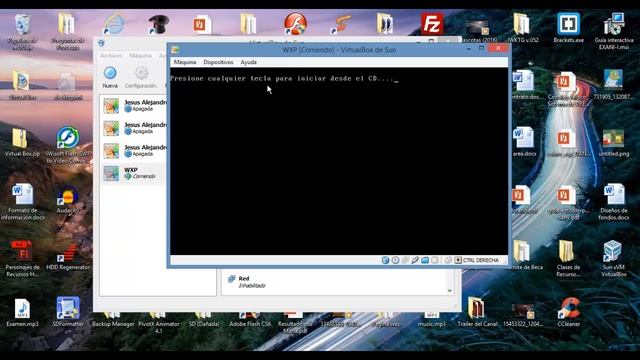Open the Archivo menu in VirtualBox manager
Image resolution: width=640 pixels, height=360 pixels.
111,55
